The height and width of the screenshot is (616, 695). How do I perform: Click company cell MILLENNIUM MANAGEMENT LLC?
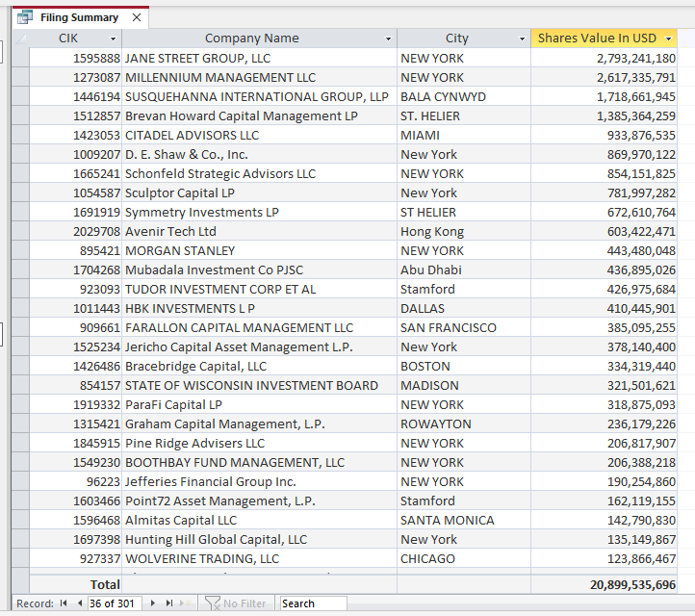(259, 77)
